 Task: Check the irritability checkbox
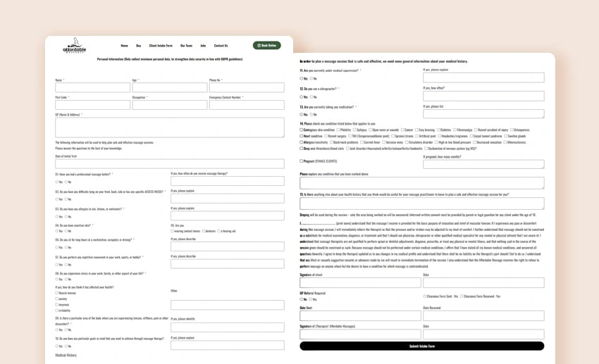pyautogui.click(x=57, y=310)
